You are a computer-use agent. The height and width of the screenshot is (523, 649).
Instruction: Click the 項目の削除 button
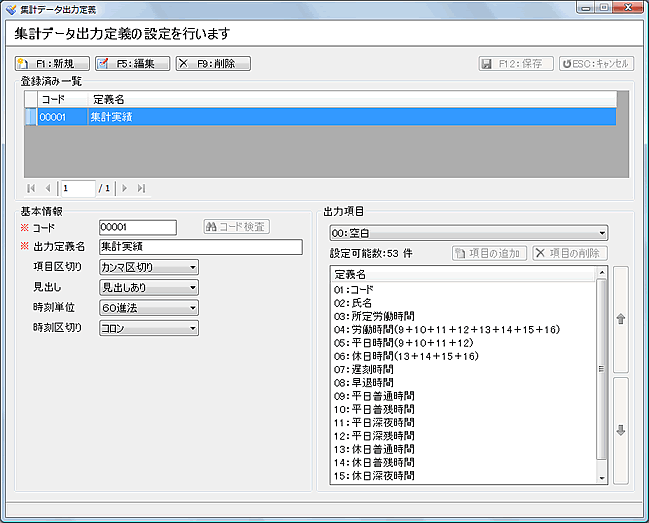[x=570, y=253]
